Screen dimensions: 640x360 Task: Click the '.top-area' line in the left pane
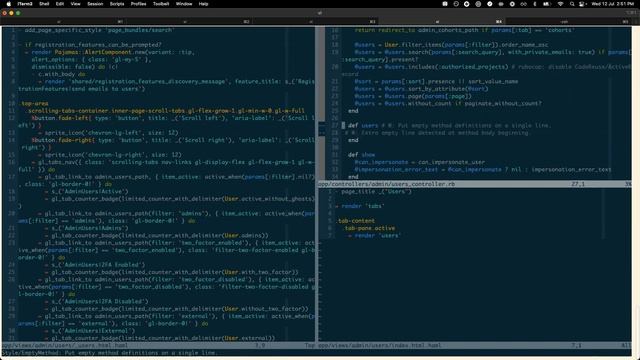(34, 103)
